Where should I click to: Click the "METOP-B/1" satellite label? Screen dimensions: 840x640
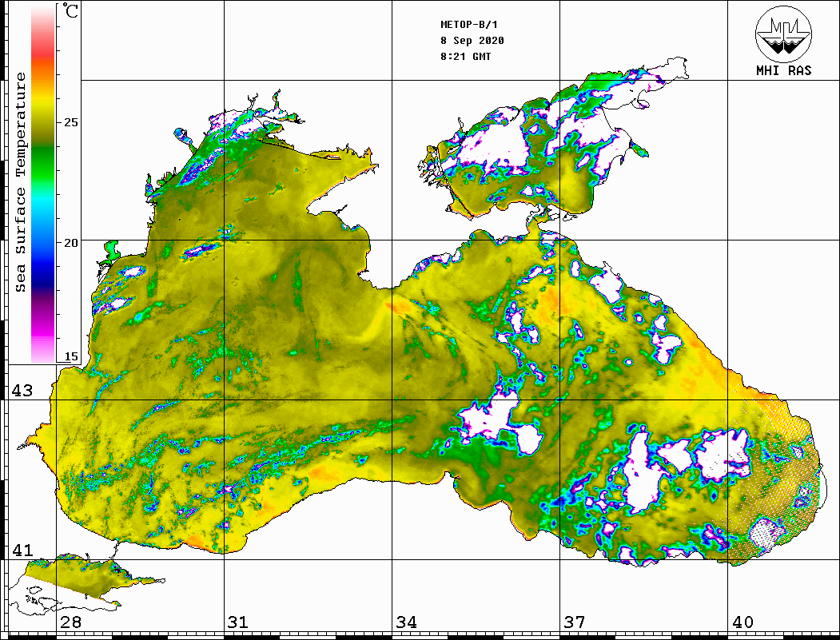(x=468, y=25)
